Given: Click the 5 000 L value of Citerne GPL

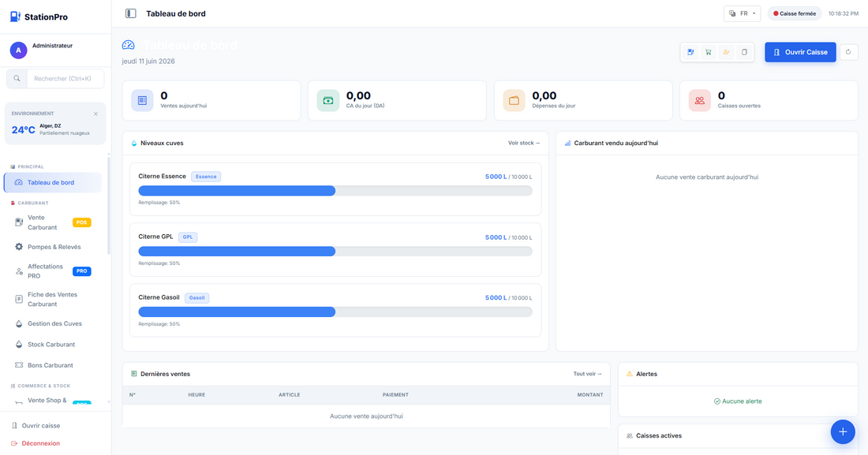Looking at the screenshot, I should click(496, 237).
